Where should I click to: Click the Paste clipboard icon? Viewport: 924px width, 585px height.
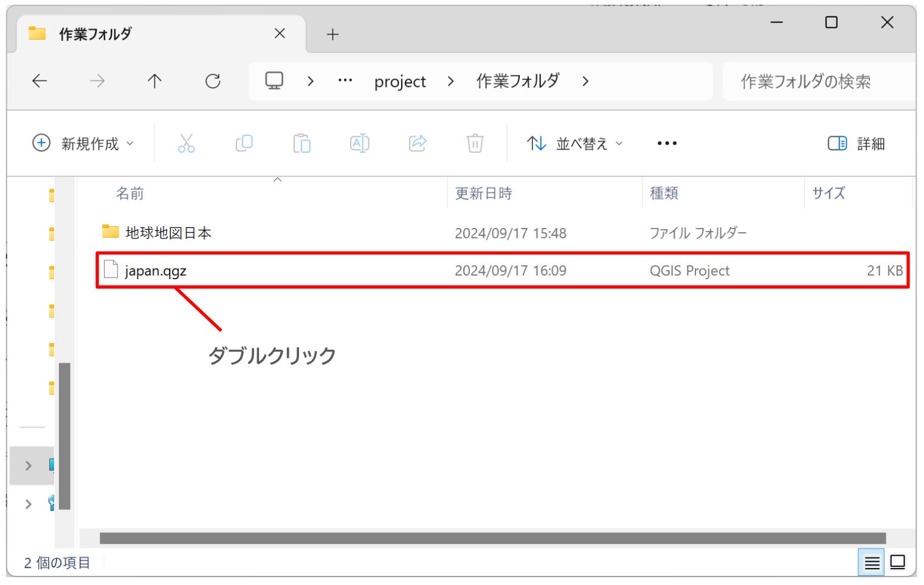tap(302, 144)
